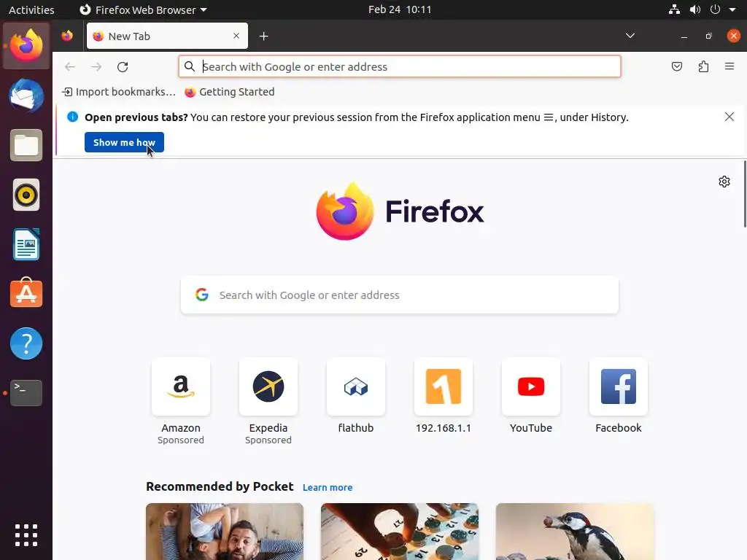Reload the current page
Image resolution: width=747 pixels, height=560 pixels.
pos(123,66)
